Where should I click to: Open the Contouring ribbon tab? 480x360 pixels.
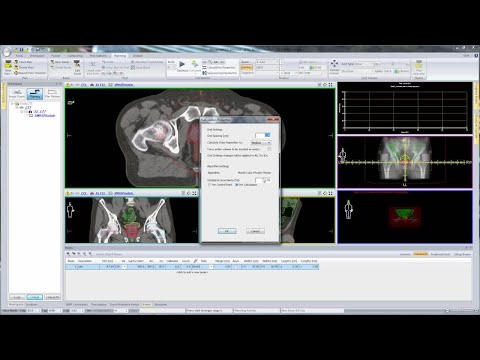(75, 56)
